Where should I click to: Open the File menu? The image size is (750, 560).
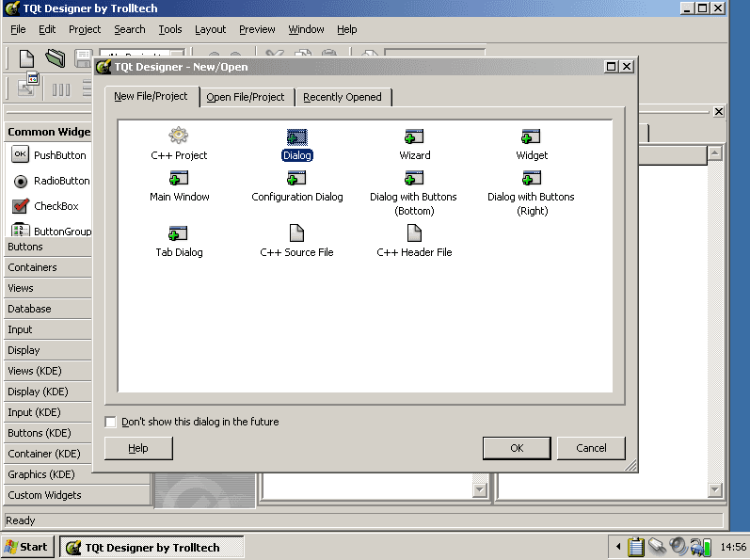coord(18,30)
